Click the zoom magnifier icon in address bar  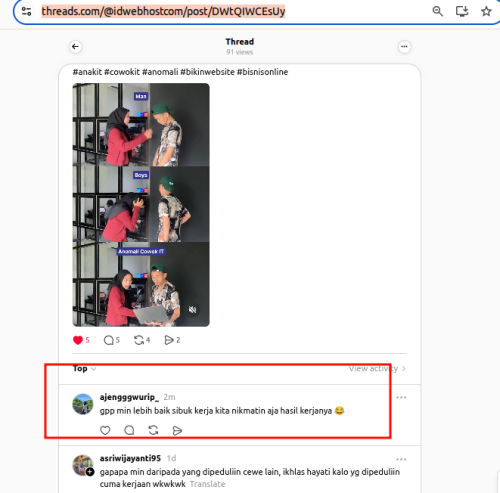pos(437,11)
